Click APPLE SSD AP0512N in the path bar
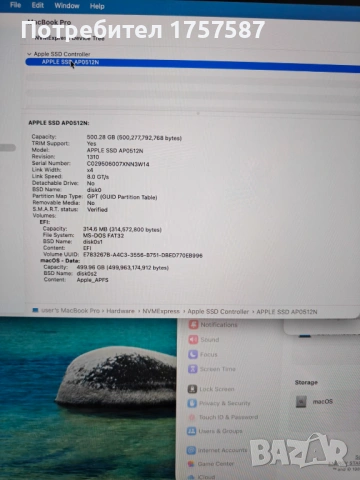The image size is (360, 480). (287, 312)
